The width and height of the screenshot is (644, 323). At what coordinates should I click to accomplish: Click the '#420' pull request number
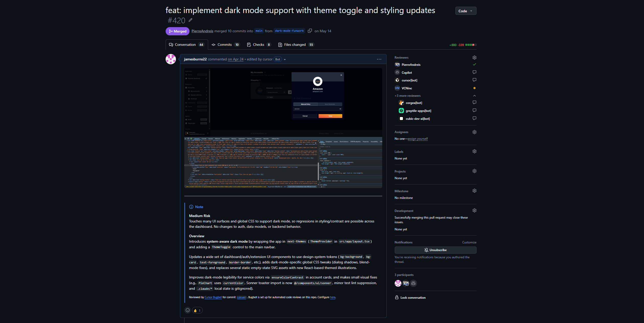176,20
